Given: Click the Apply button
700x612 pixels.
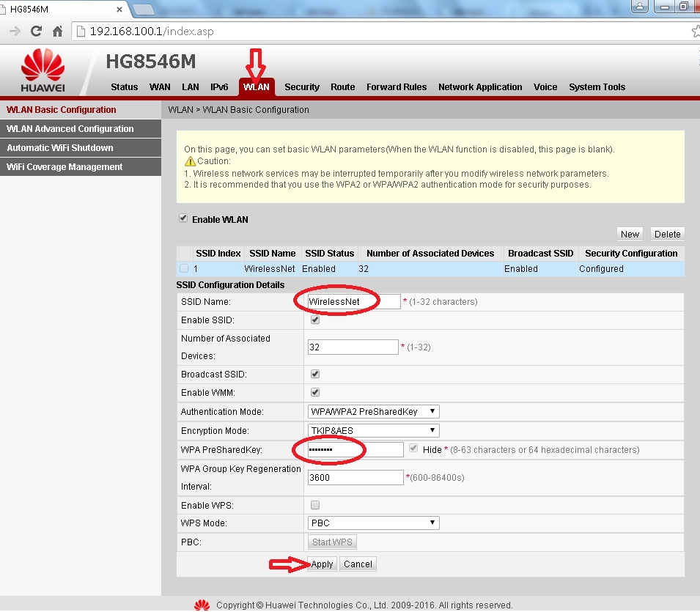Looking at the screenshot, I should (322, 564).
